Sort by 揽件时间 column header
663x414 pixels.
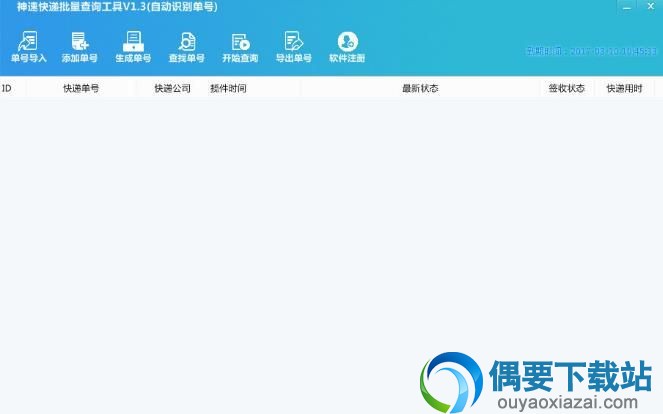click(x=228, y=88)
